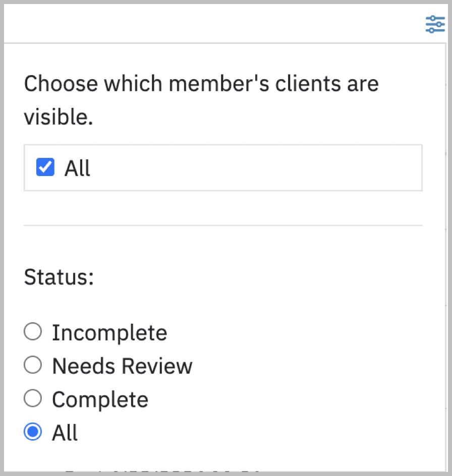Click the 'All' label next to the checkbox
The width and height of the screenshot is (452, 476).
coord(77,168)
